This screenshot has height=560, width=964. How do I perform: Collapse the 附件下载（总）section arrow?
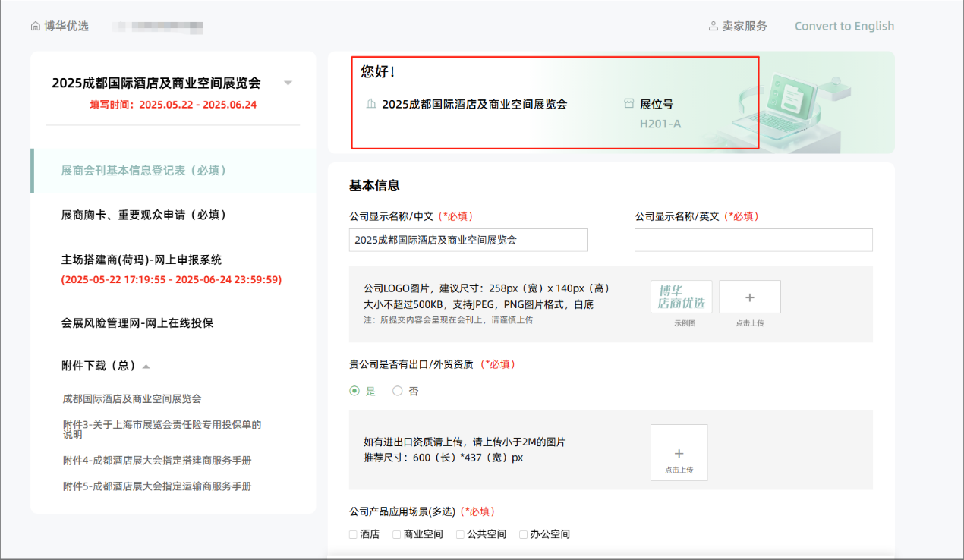point(146,367)
